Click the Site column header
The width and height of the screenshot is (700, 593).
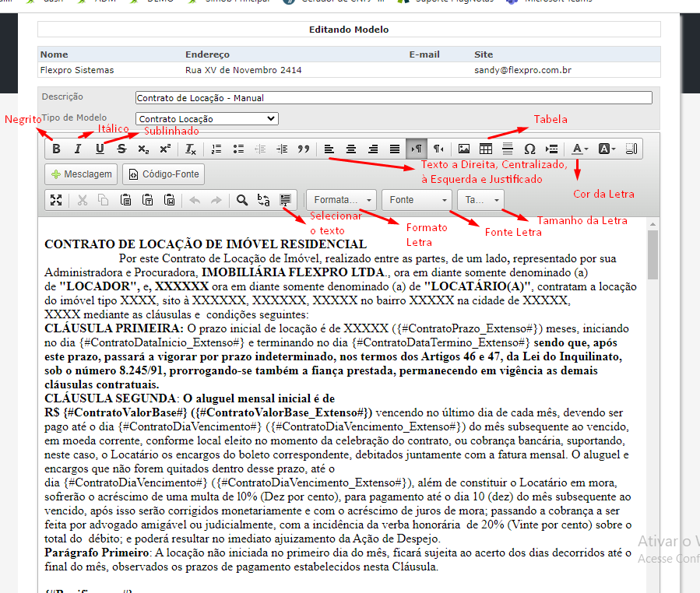tap(484, 54)
